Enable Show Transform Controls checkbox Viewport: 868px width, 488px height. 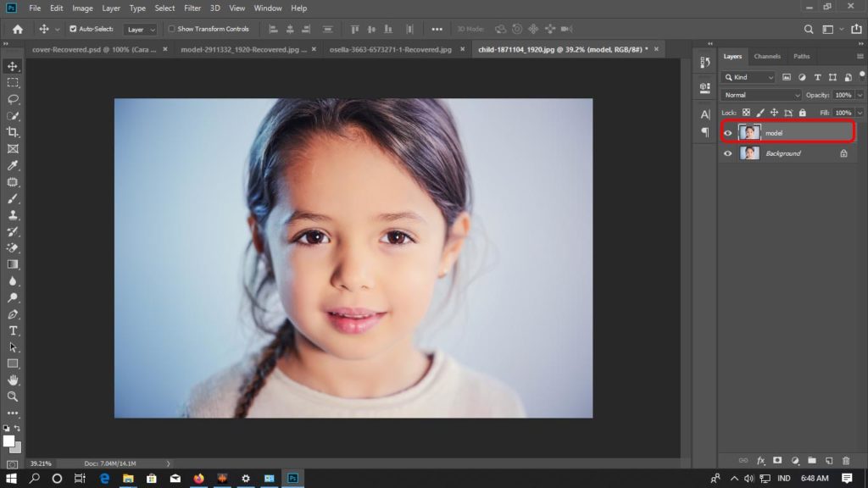click(171, 29)
